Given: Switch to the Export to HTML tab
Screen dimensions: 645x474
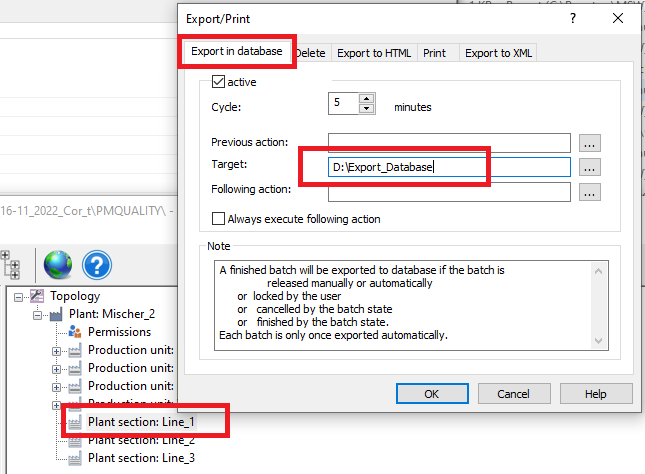Looking at the screenshot, I should pos(373,53).
